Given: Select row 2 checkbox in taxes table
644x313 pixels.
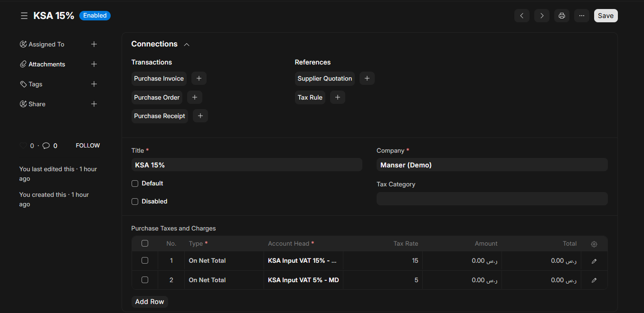Looking at the screenshot, I should pos(145,280).
